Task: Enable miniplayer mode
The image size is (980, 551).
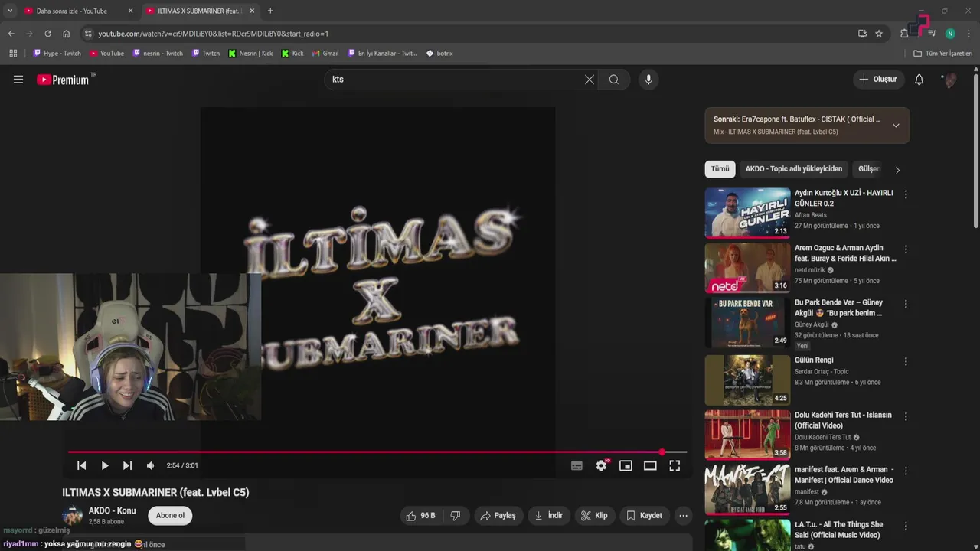Action: tap(626, 465)
